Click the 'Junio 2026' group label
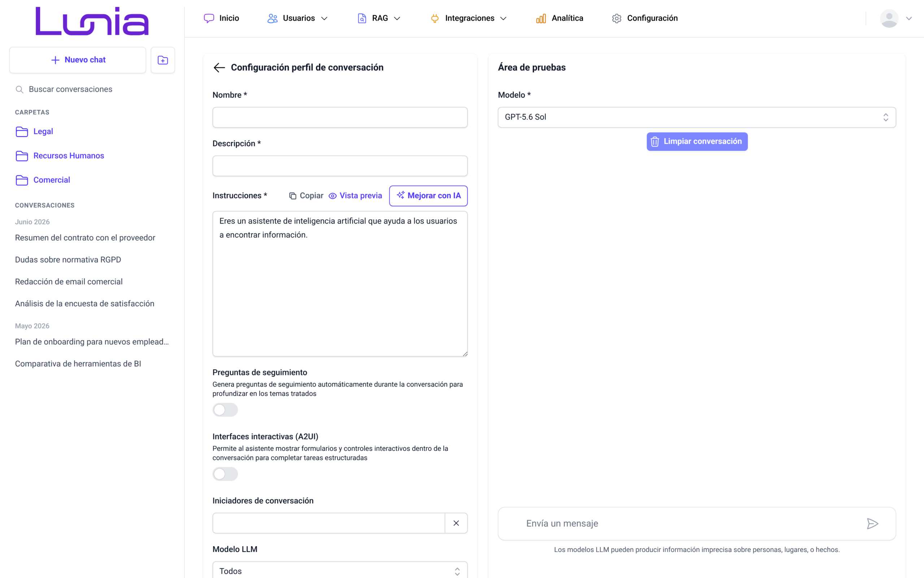Image resolution: width=924 pixels, height=578 pixels. [32, 222]
